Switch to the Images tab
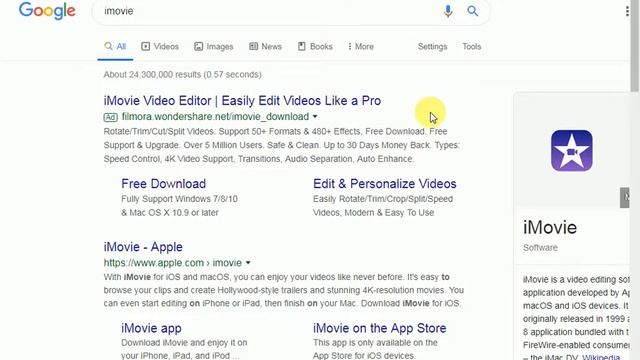Image resolution: width=640 pixels, height=360 pixels. [x=214, y=47]
